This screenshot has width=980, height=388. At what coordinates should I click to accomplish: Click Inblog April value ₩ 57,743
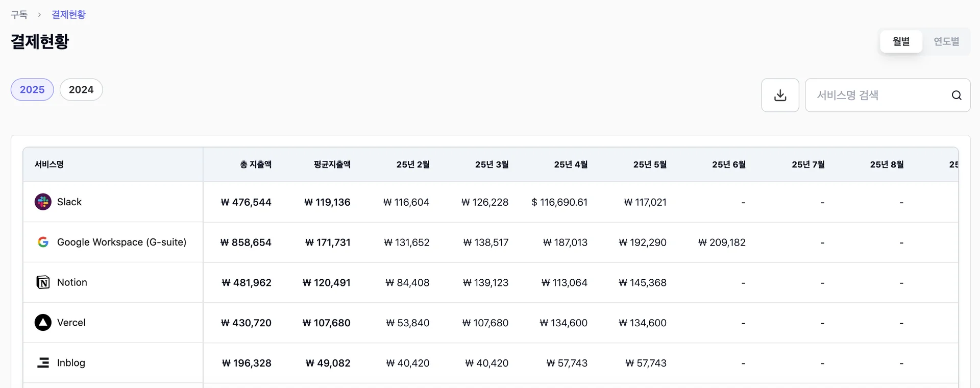click(567, 363)
